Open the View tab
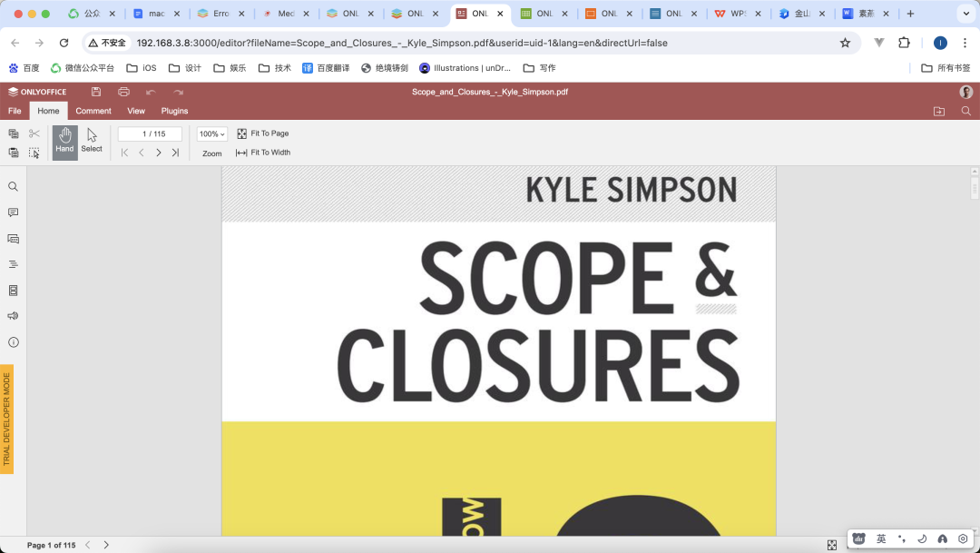 136,111
